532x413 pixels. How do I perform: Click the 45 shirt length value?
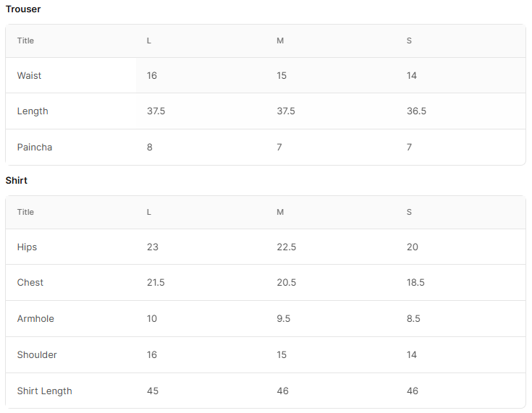tap(153, 391)
